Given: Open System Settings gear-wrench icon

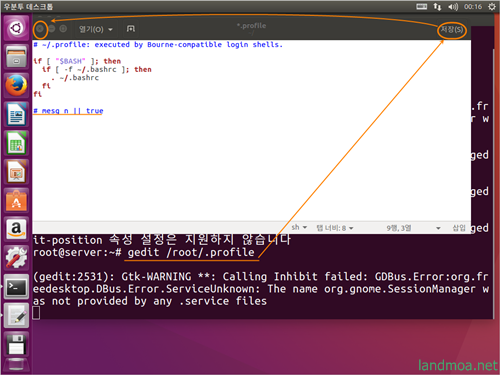Looking at the screenshot, I should point(16,258).
